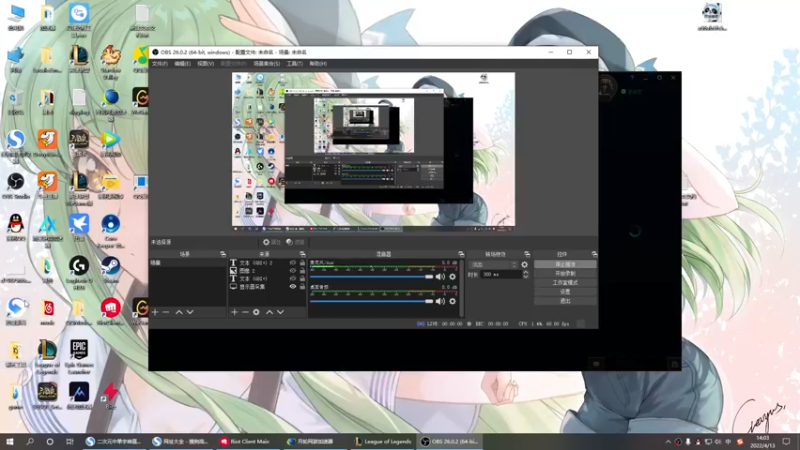
Task: Open source properties with the gear icon
Action: point(256,312)
